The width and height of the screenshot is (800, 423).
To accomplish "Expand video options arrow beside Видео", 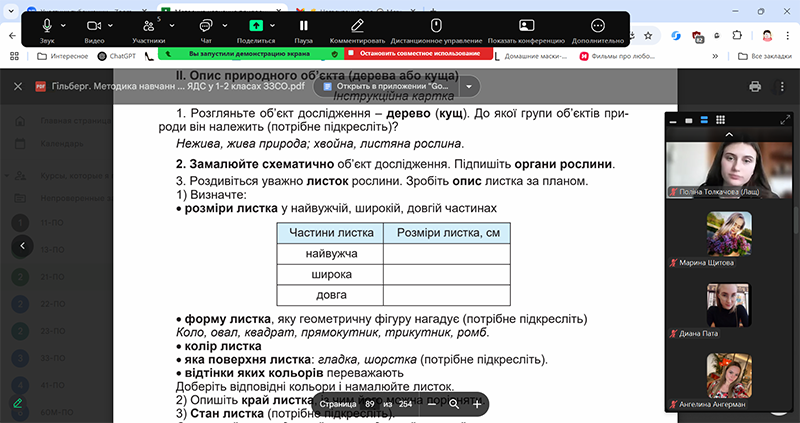I will [x=110, y=25].
